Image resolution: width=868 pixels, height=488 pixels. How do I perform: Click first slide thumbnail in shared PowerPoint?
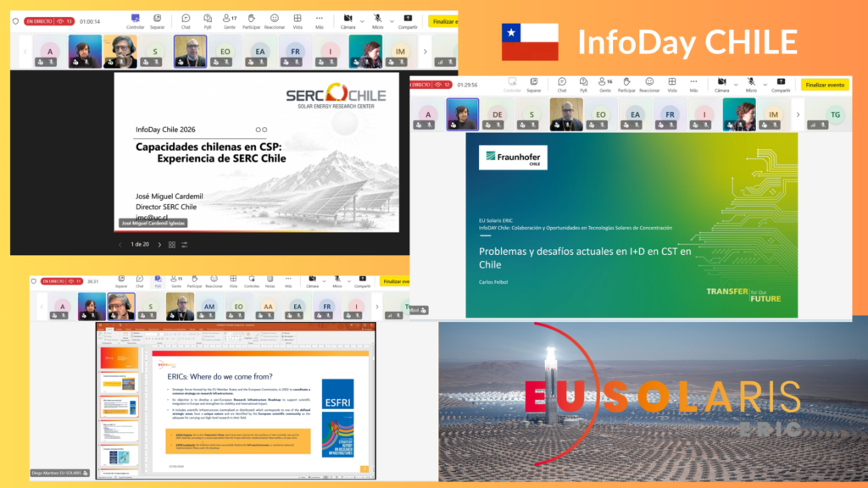pyautogui.click(x=119, y=358)
